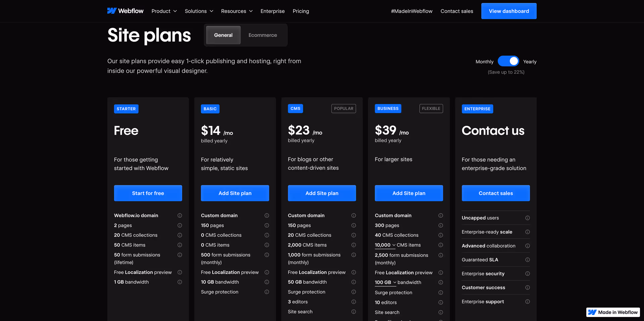The width and height of the screenshot is (644, 321).
Task: Open info for Enterprise support
Action: [528, 302]
